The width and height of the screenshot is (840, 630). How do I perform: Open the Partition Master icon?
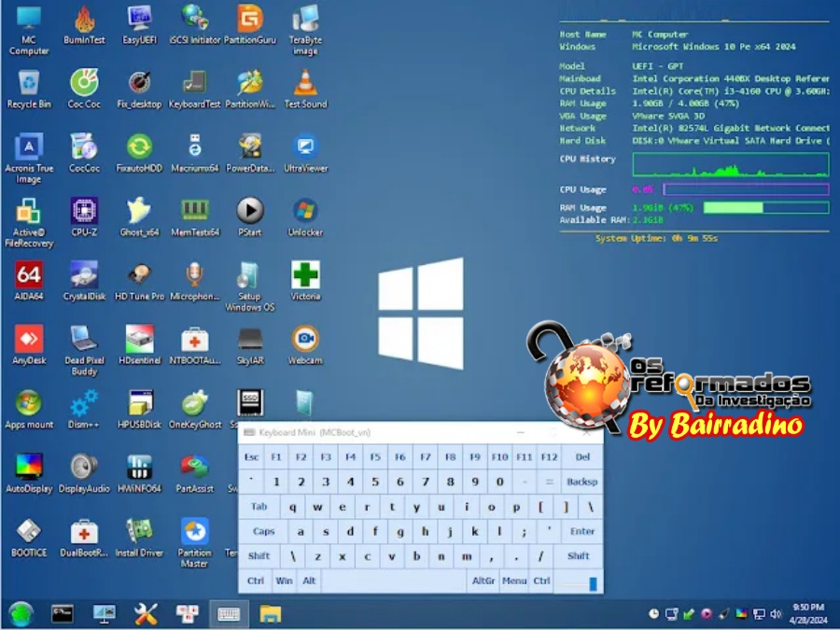[194, 543]
